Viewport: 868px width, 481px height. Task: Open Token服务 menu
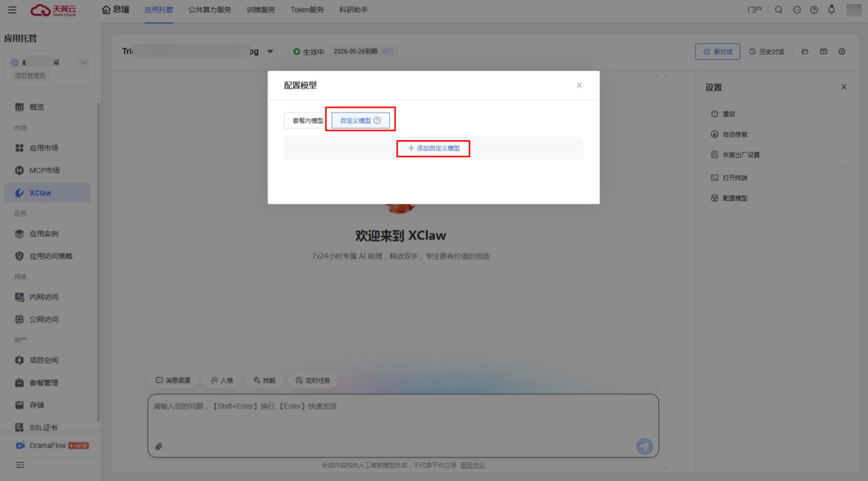pos(307,10)
